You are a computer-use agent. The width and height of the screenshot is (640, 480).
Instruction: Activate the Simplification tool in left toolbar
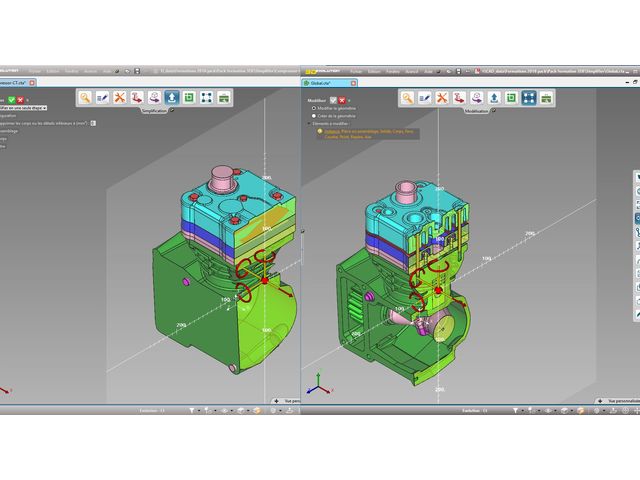click(171, 97)
